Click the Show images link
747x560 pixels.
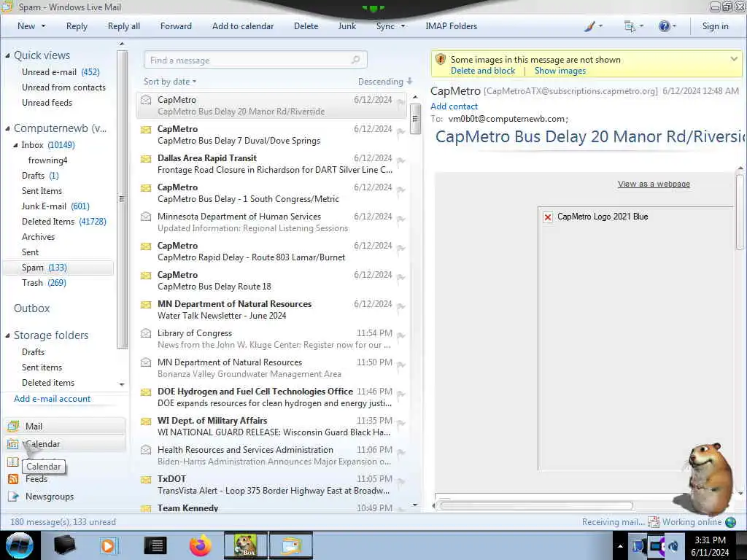pos(560,71)
